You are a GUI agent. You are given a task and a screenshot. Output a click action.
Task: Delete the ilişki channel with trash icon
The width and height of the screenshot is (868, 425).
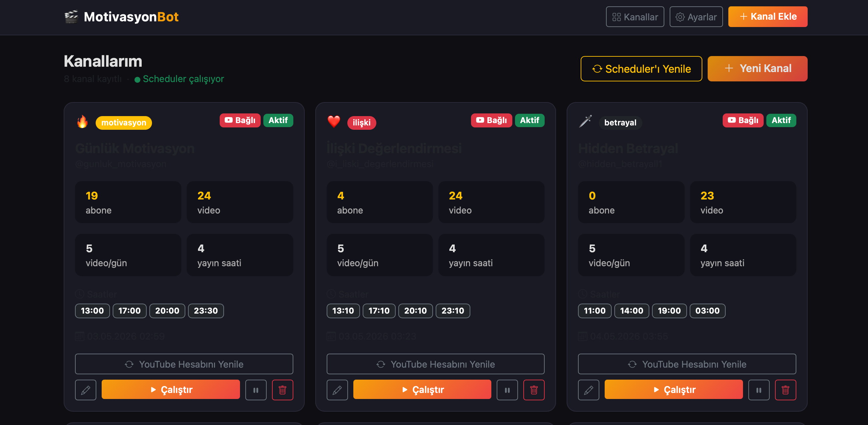[534, 390]
